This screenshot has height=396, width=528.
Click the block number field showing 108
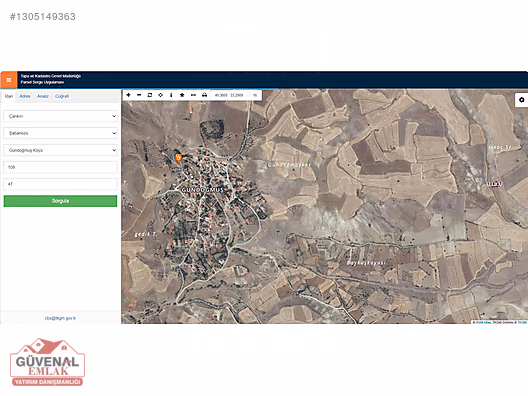pyautogui.click(x=60, y=167)
